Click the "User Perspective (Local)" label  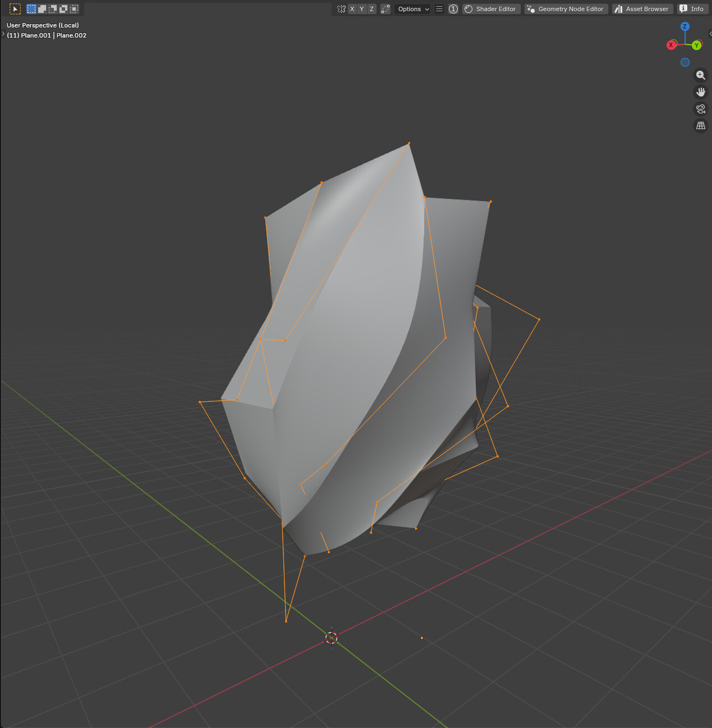click(x=43, y=25)
